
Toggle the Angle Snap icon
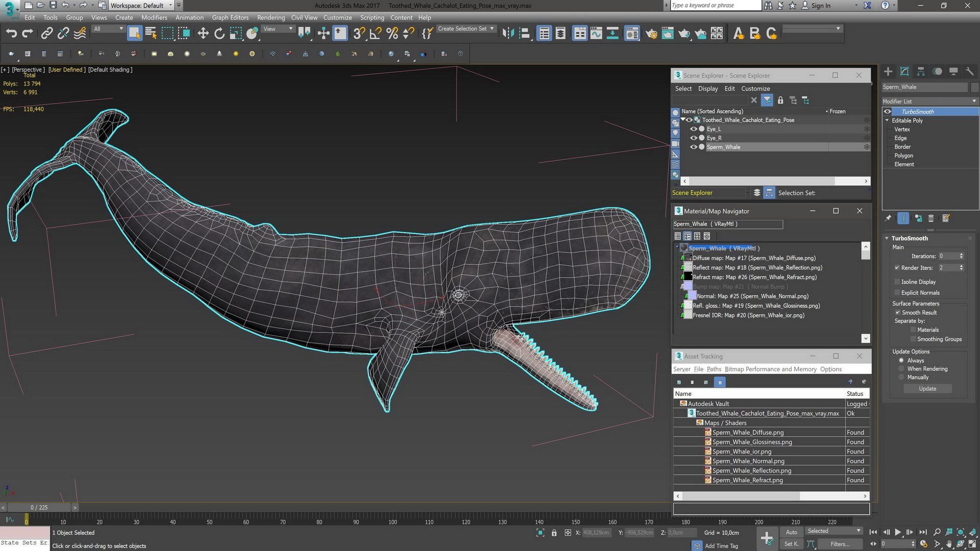click(x=376, y=34)
